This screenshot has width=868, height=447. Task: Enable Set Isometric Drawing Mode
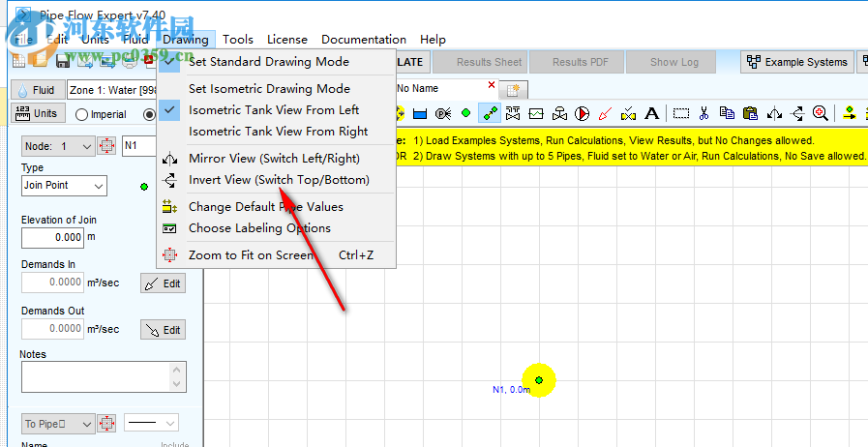269,88
